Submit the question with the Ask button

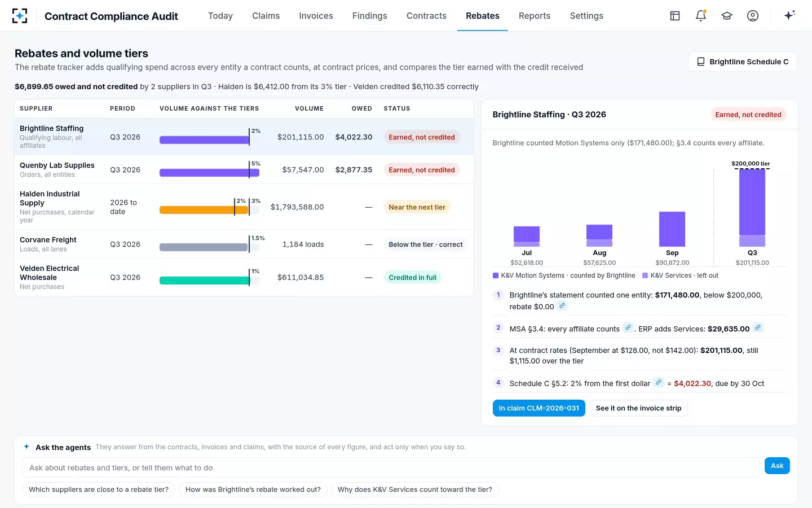pyautogui.click(x=777, y=466)
